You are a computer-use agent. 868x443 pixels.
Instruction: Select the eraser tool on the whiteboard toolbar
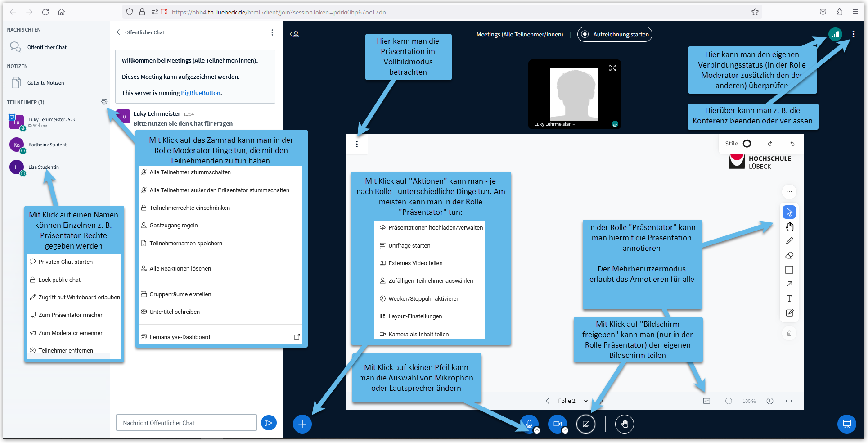789,255
